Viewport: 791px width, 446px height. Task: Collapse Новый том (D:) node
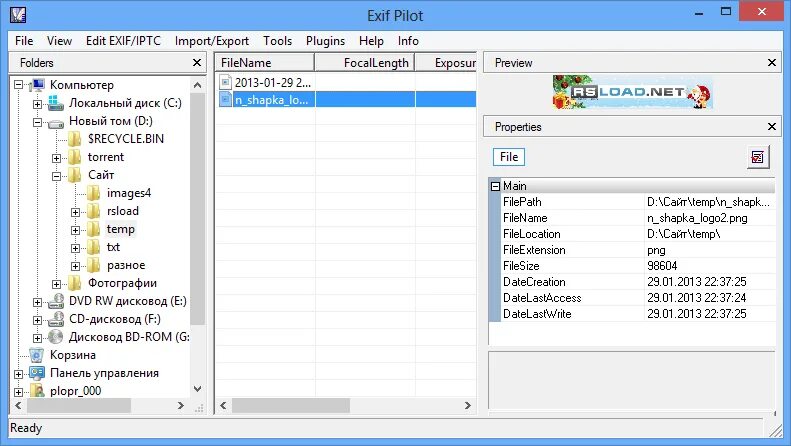tap(37, 122)
